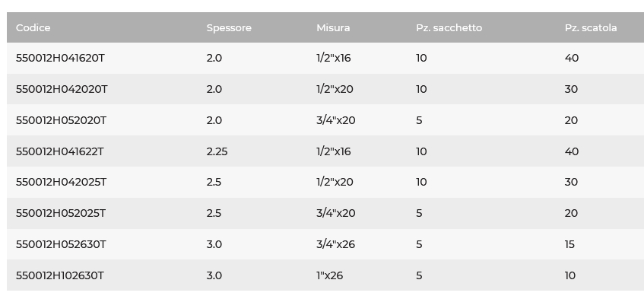Click the 1"x26 measure cell

click(329, 275)
